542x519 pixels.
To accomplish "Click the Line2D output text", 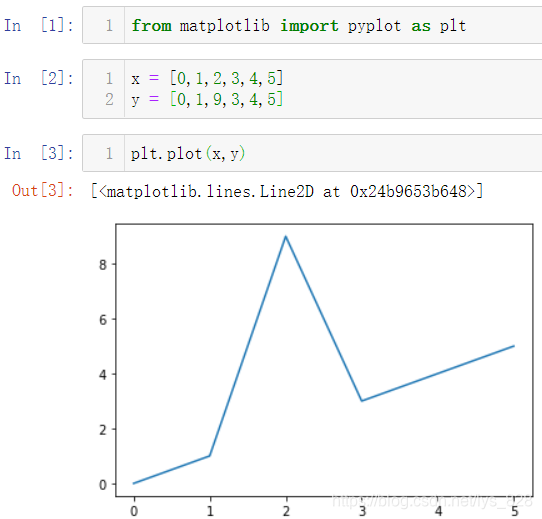I will 287,191.
